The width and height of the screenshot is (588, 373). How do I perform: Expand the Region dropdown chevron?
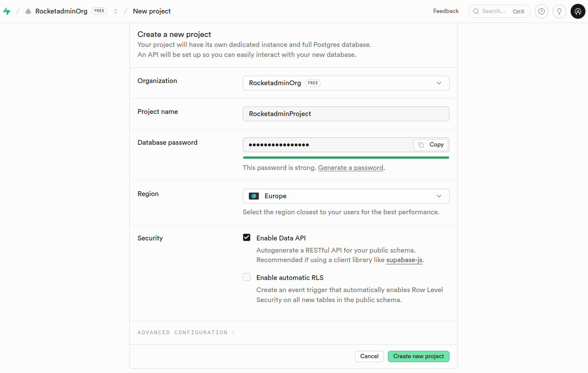pyautogui.click(x=439, y=196)
